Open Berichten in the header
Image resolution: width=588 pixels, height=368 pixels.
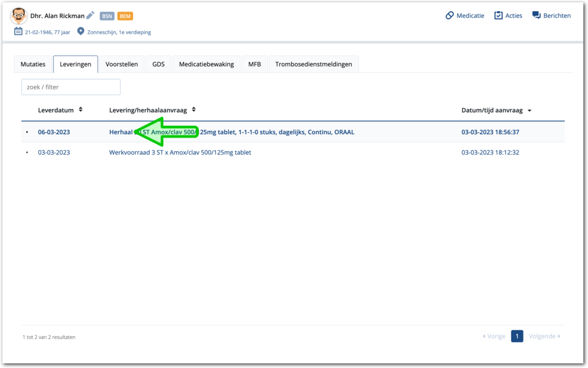(x=551, y=16)
